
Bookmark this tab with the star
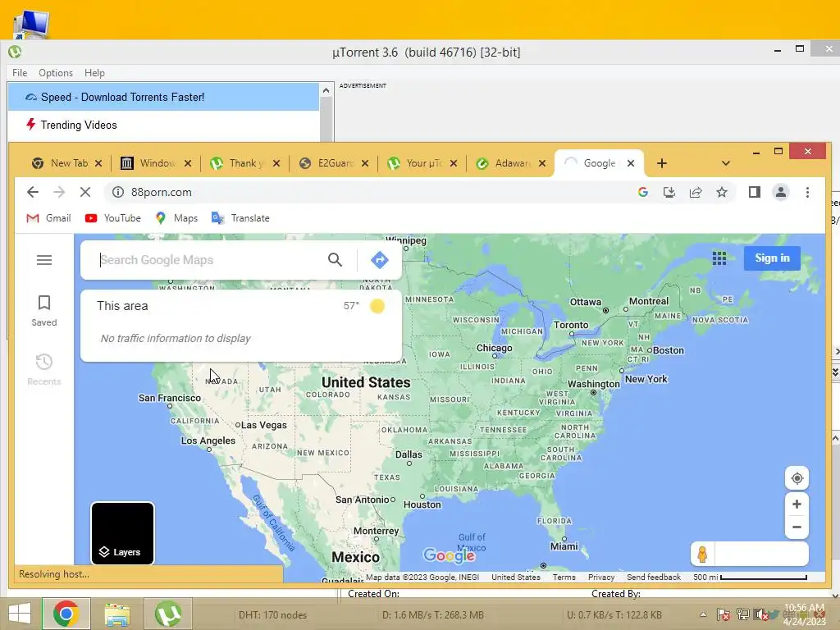point(722,192)
